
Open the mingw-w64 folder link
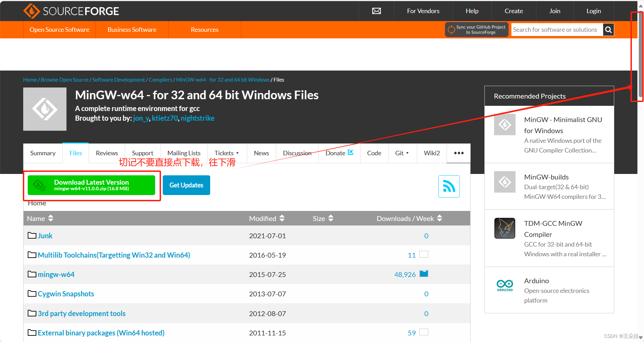coord(56,275)
